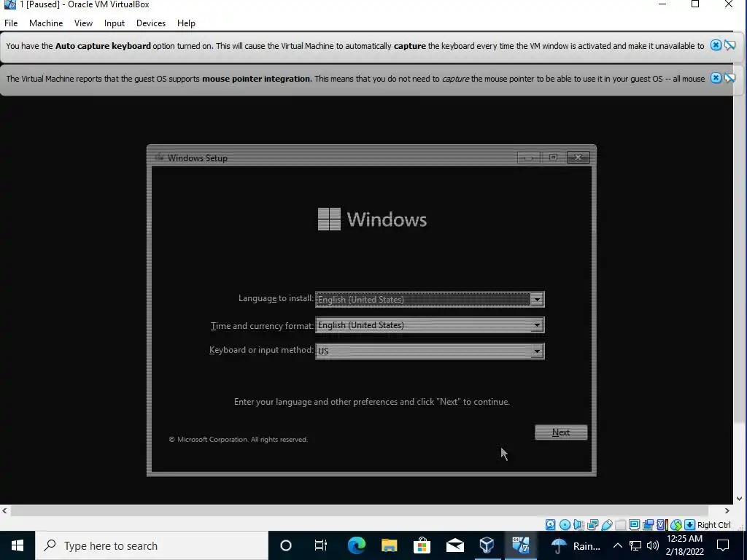Expand the Keyboard or input method dropdown

(x=537, y=351)
